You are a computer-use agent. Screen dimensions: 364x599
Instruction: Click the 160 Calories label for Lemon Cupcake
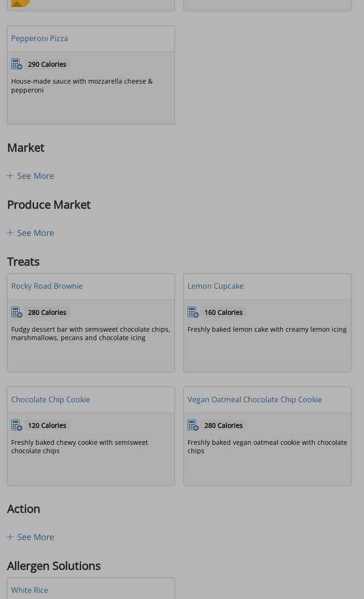pos(224,313)
